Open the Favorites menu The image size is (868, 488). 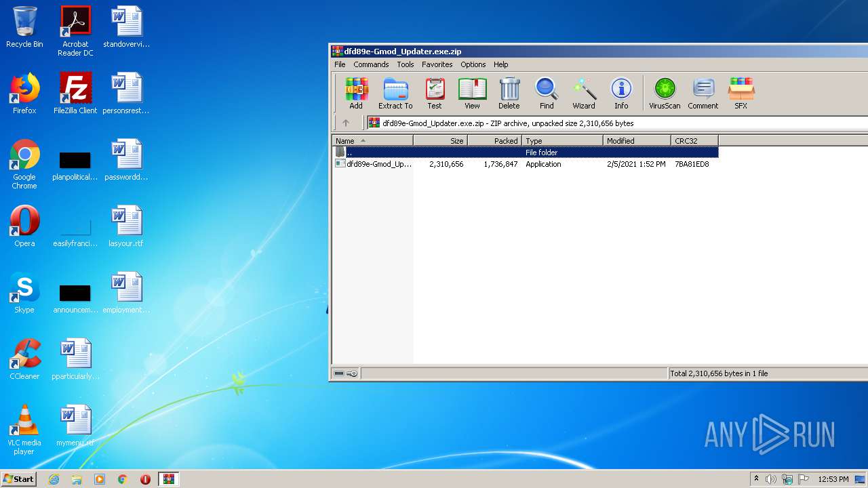[437, 64]
